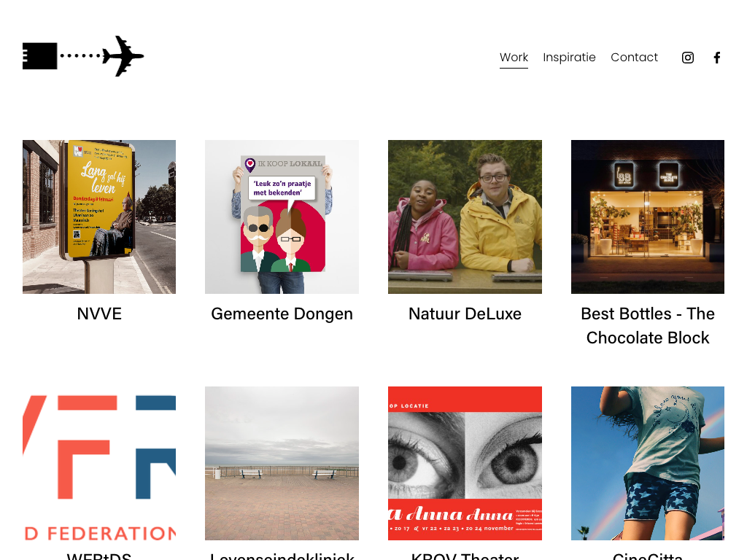Screen dimensions: 747x560
Task: Open the Best Bottles storefront image
Action: click(x=648, y=217)
